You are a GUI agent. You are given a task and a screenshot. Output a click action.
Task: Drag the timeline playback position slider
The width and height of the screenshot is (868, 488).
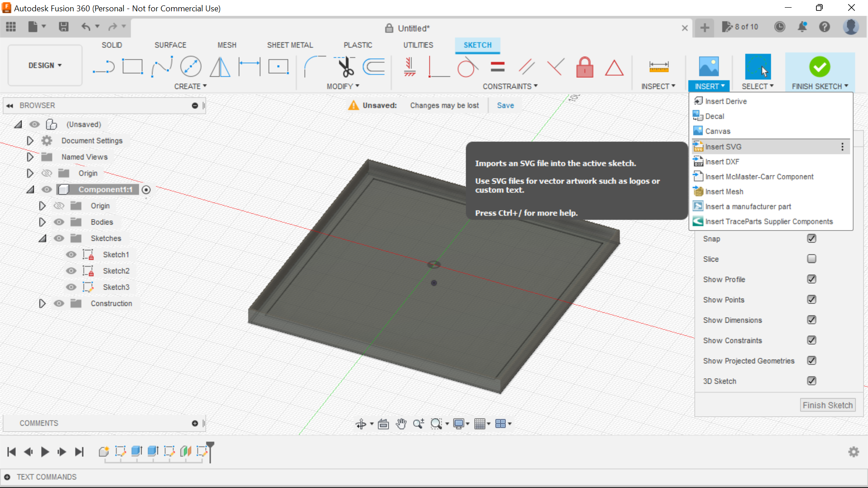point(211,450)
